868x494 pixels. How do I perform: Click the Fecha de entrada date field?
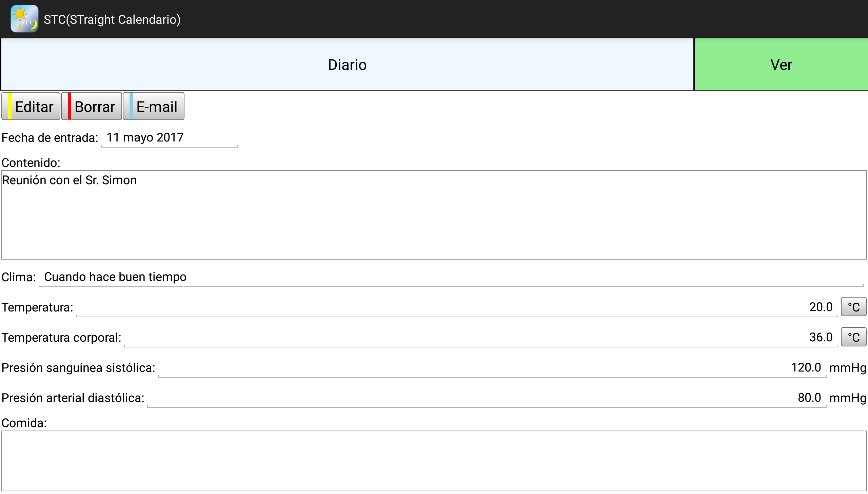169,138
